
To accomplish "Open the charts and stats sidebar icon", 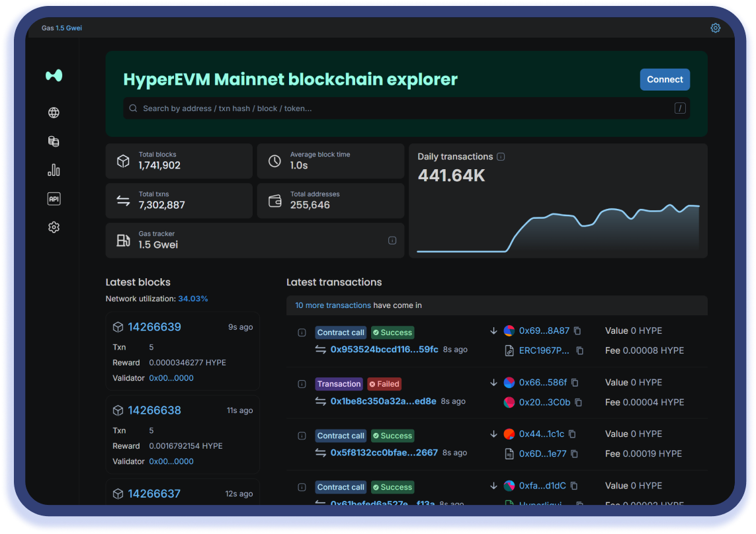I will [x=54, y=171].
